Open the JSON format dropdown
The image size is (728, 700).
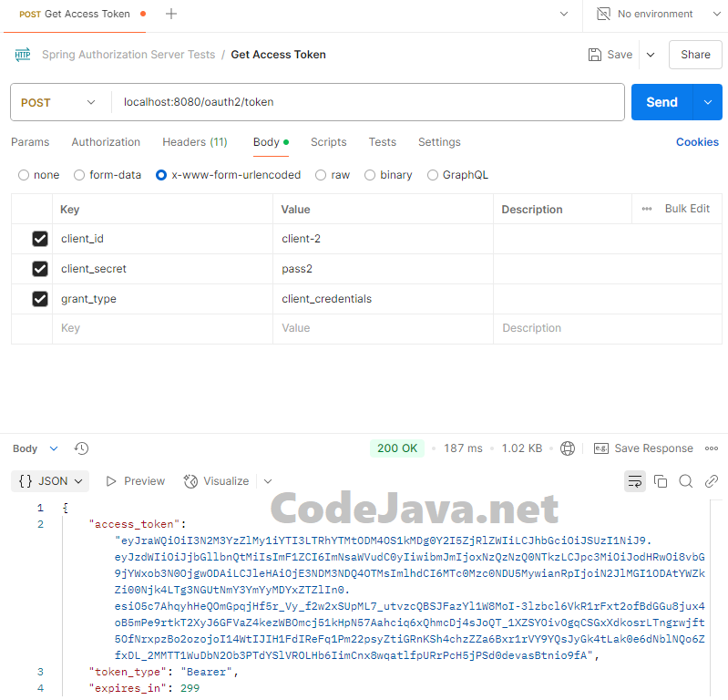pyautogui.click(x=50, y=481)
